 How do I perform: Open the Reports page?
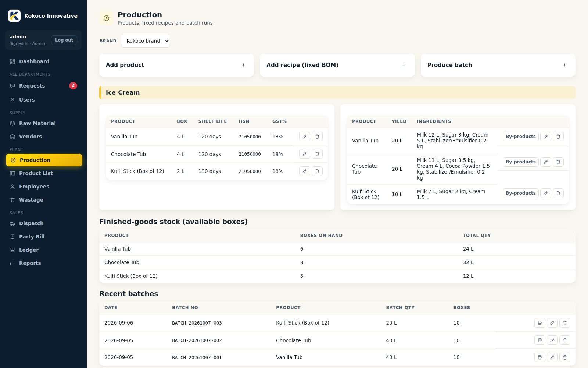point(44,263)
